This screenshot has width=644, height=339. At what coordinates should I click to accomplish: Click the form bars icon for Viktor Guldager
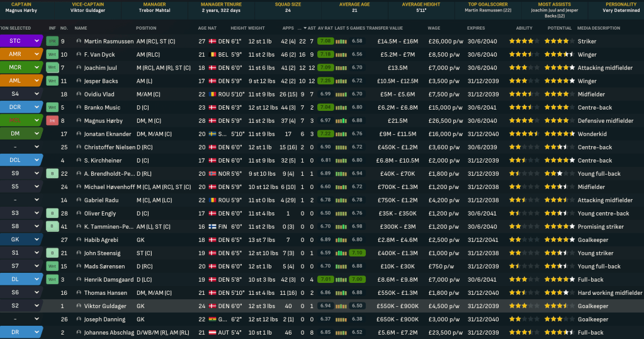pos(341,306)
